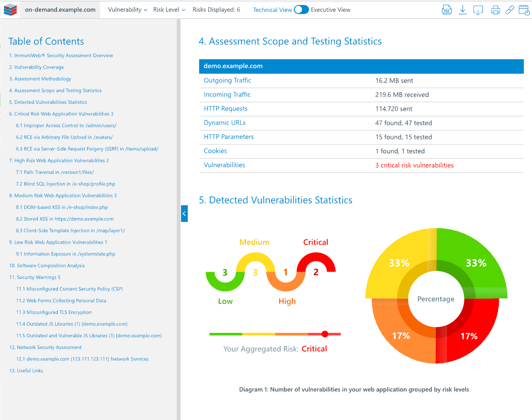
Task: Open demo.example.com Network Services entry
Action: 82,359
